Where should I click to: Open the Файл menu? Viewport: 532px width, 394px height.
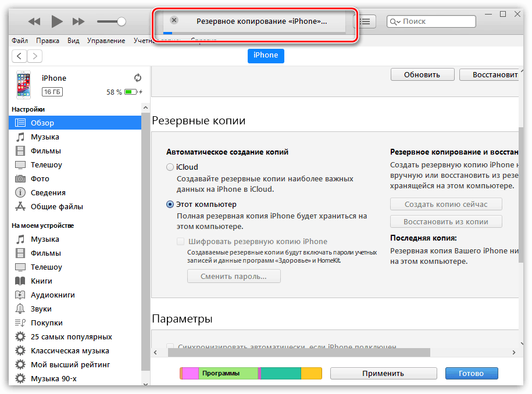tap(20, 41)
